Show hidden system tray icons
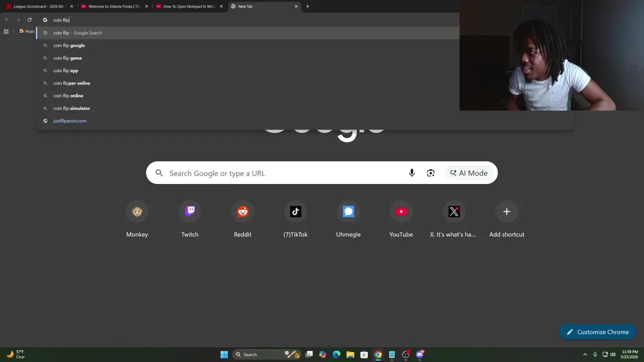Image resolution: width=644 pixels, height=362 pixels. 585,354
